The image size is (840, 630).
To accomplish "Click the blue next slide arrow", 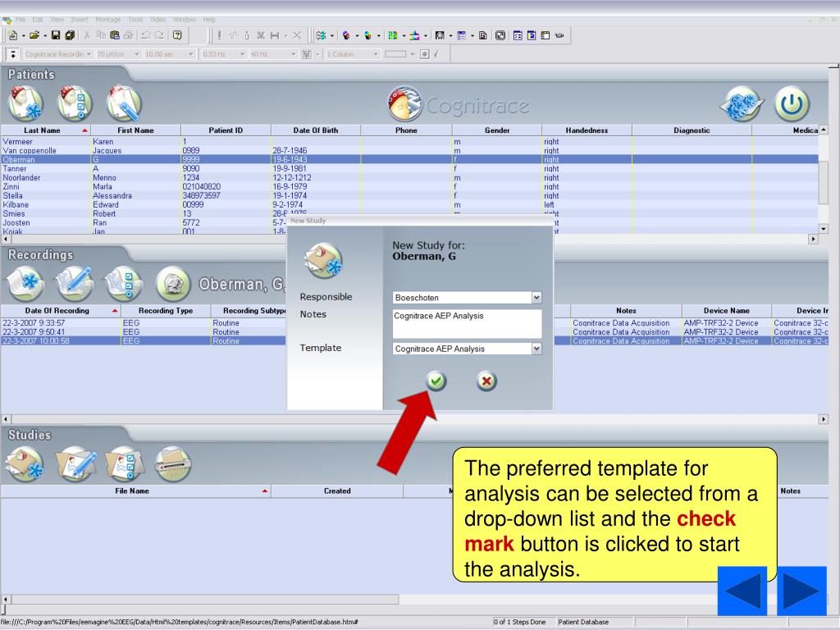I will click(801, 591).
